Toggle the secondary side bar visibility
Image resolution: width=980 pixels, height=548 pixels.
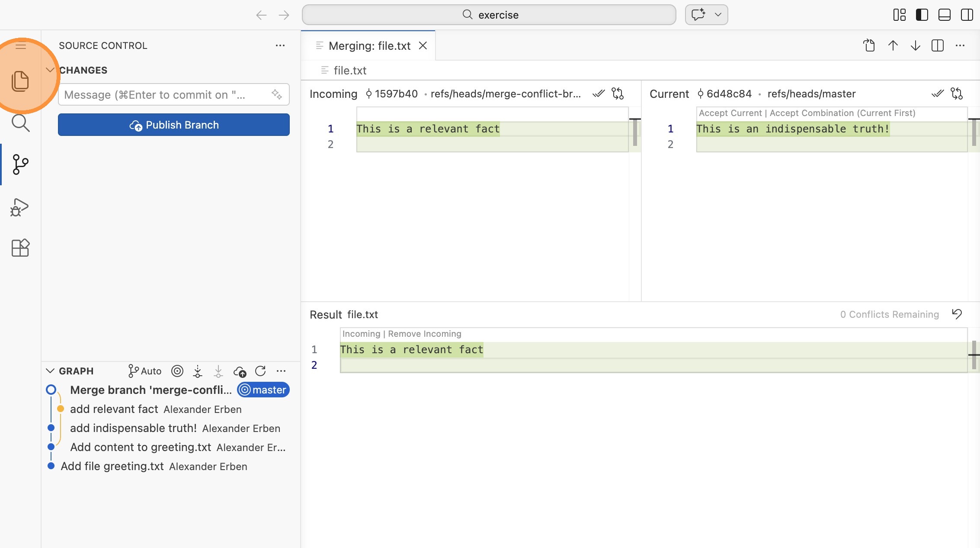[967, 15]
